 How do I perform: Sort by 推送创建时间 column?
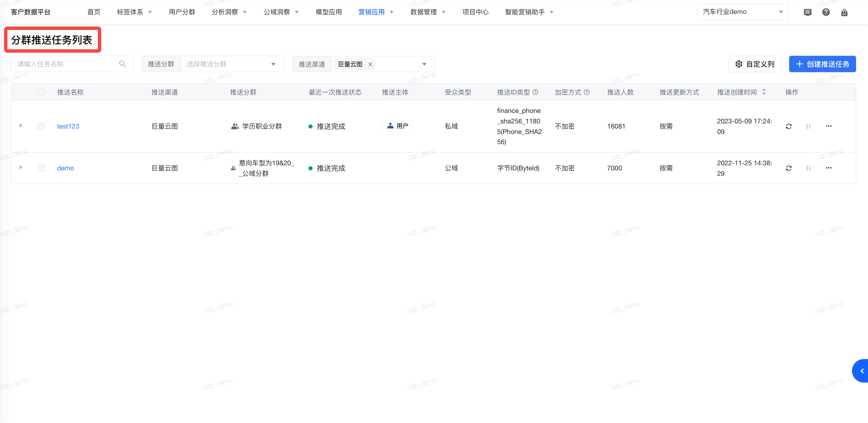click(764, 92)
